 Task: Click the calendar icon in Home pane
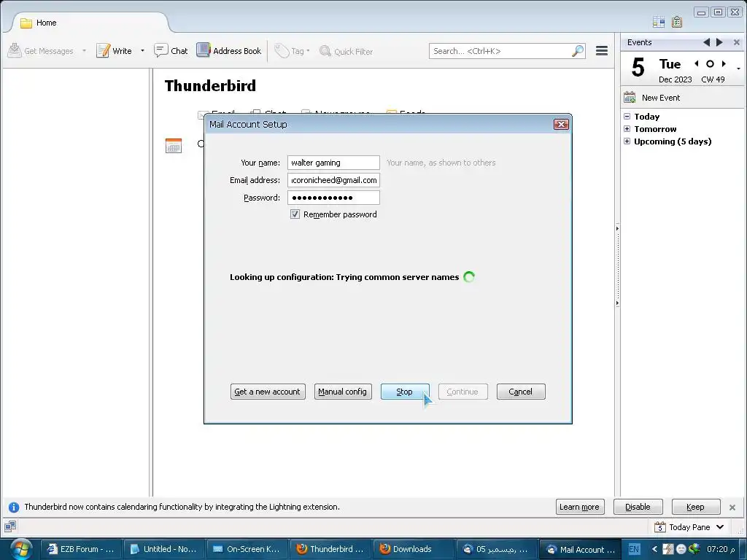pyautogui.click(x=174, y=145)
